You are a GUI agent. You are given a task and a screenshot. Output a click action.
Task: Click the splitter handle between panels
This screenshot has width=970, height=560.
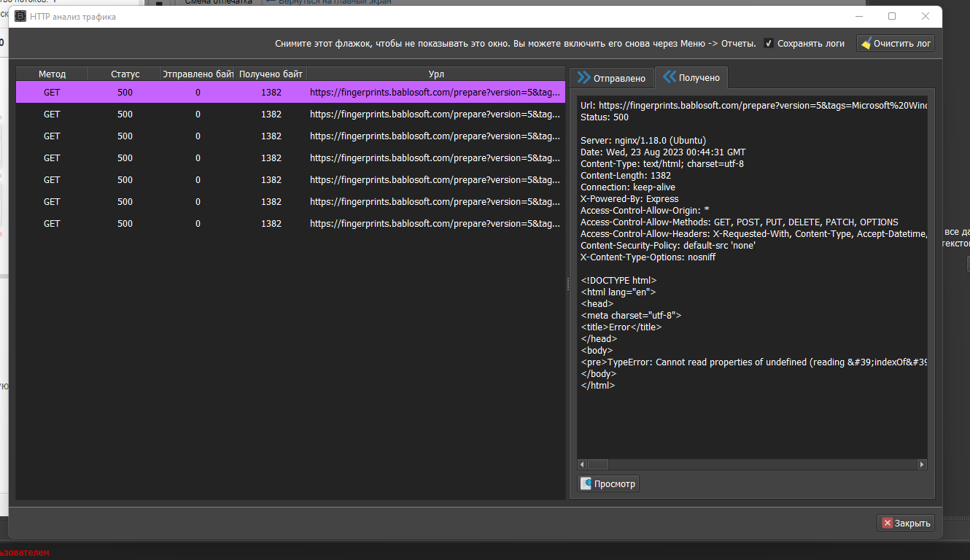(567, 284)
